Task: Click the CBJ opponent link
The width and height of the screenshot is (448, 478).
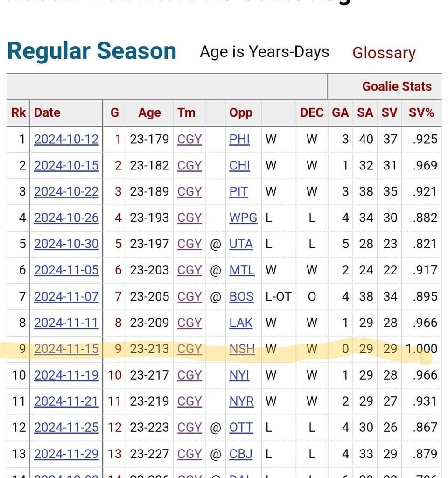Action: [241, 453]
